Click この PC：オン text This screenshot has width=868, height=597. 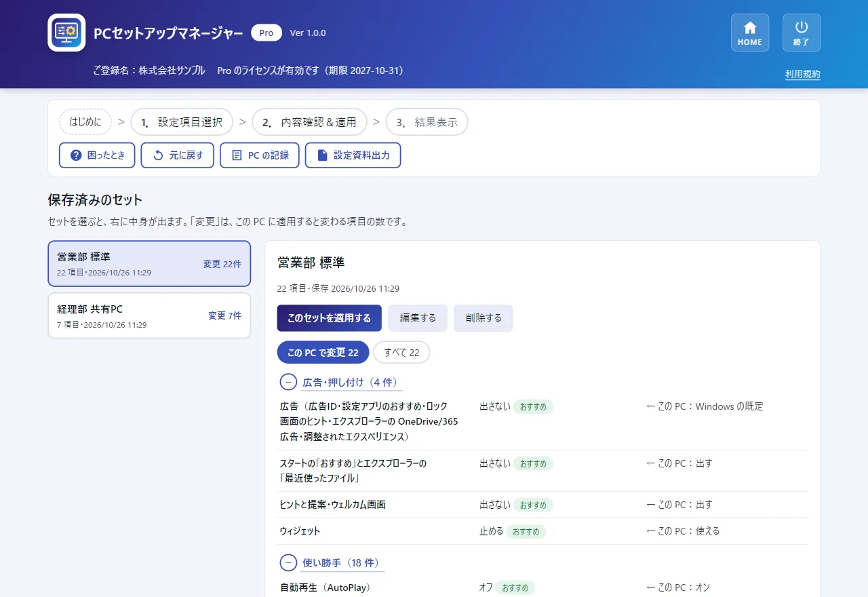678,588
